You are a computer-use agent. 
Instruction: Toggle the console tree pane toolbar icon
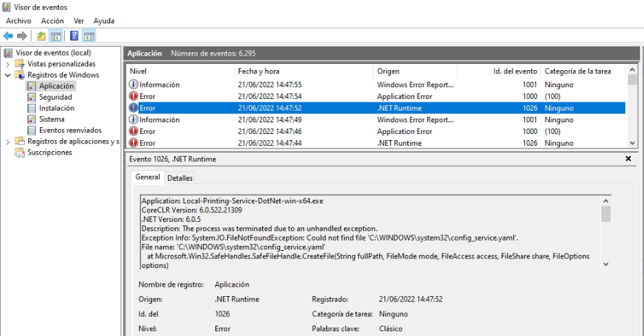pyautogui.click(x=56, y=36)
